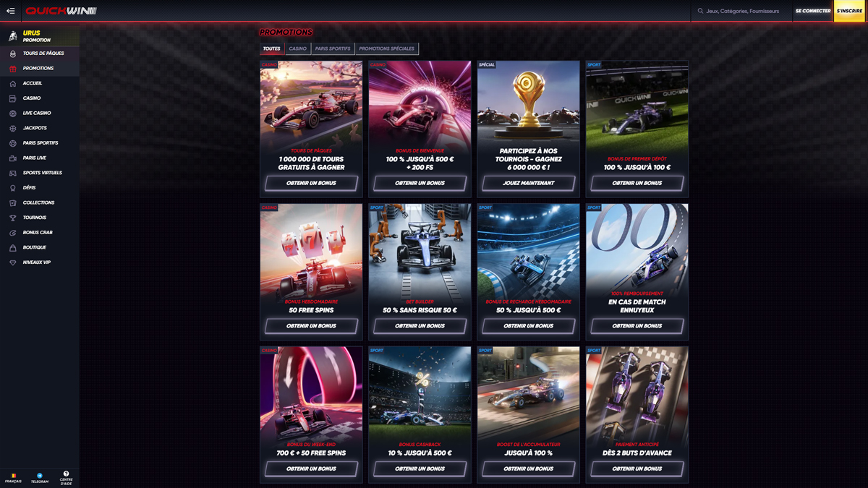Image resolution: width=868 pixels, height=488 pixels.
Task: Open Niveaux VIP diamond icon
Action: pos(12,262)
